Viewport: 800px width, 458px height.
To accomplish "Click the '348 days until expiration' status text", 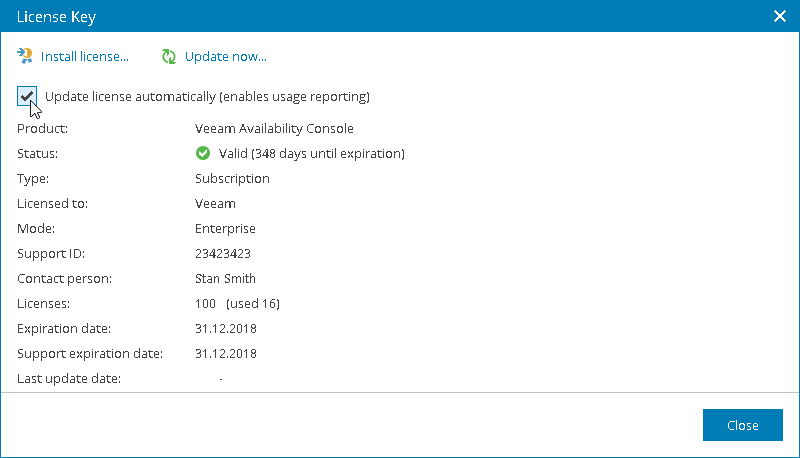I will tap(311, 154).
